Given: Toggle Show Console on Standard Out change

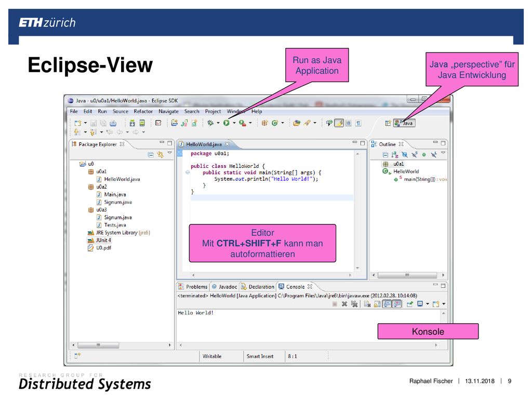Looking at the screenshot, I should click(x=387, y=304).
